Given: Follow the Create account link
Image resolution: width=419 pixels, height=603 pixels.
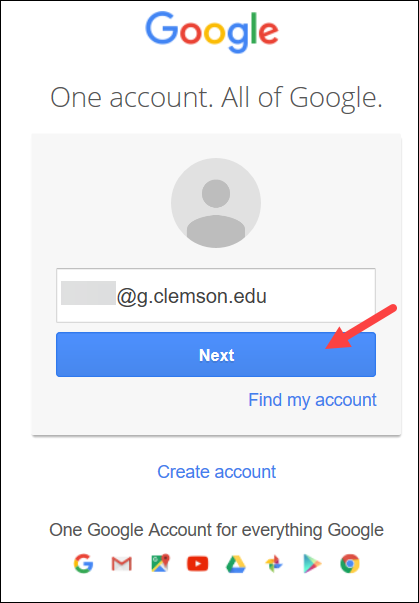Looking at the screenshot, I should pos(216,471).
